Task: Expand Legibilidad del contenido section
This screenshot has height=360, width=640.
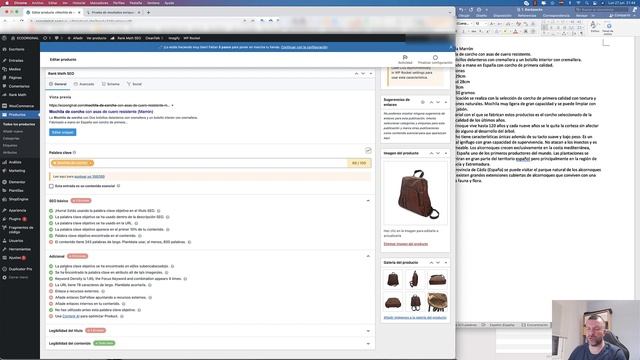Action: point(368,344)
